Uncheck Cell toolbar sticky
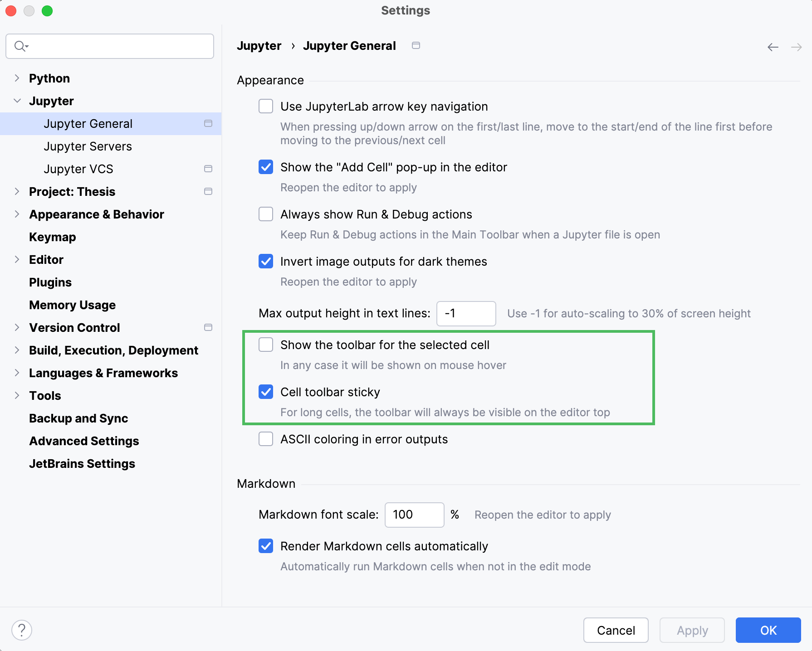Image resolution: width=812 pixels, height=651 pixels. (266, 392)
